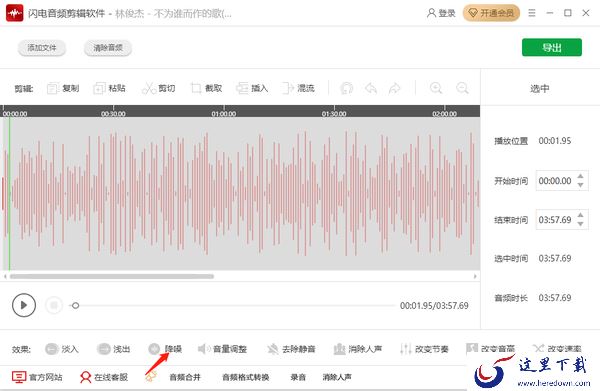Click the headphone listen icon
Screen dimensions: 600x391
point(346,88)
